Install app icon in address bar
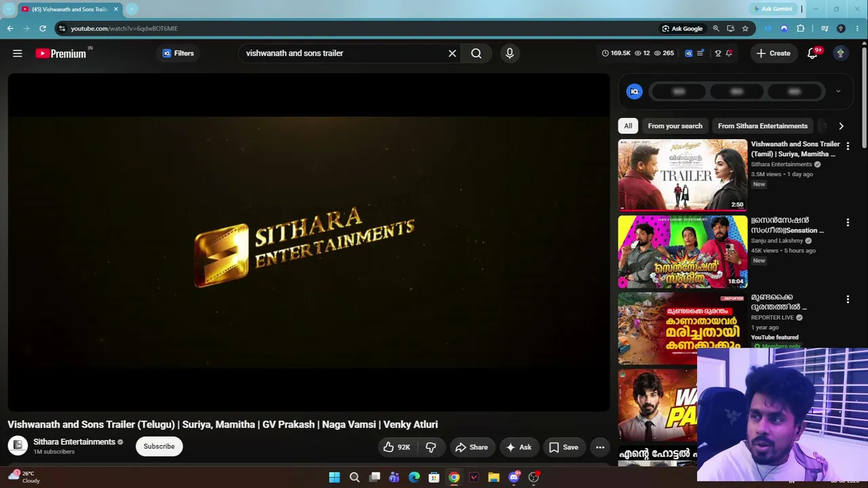This screenshot has width=868, height=488. point(730,28)
